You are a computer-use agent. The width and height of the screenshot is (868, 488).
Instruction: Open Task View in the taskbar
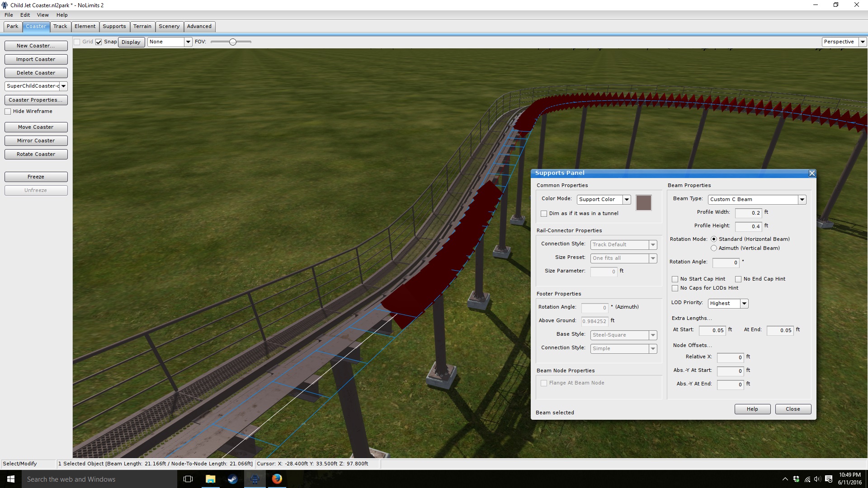click(x=188, y=479)
